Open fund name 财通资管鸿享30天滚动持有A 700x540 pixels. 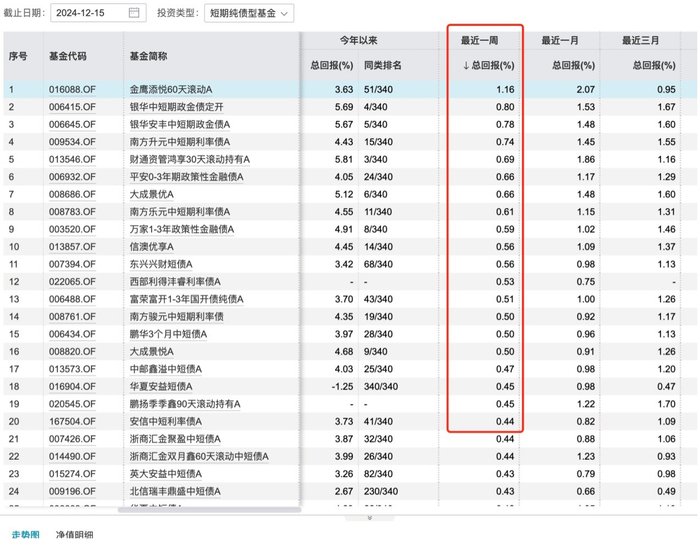tap(190, 159)
